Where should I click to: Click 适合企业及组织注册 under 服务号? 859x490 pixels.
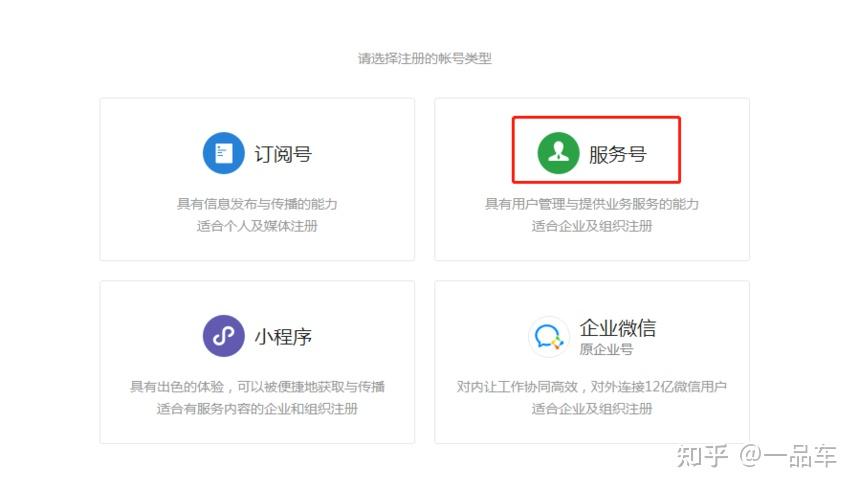(x=592, y=226)
